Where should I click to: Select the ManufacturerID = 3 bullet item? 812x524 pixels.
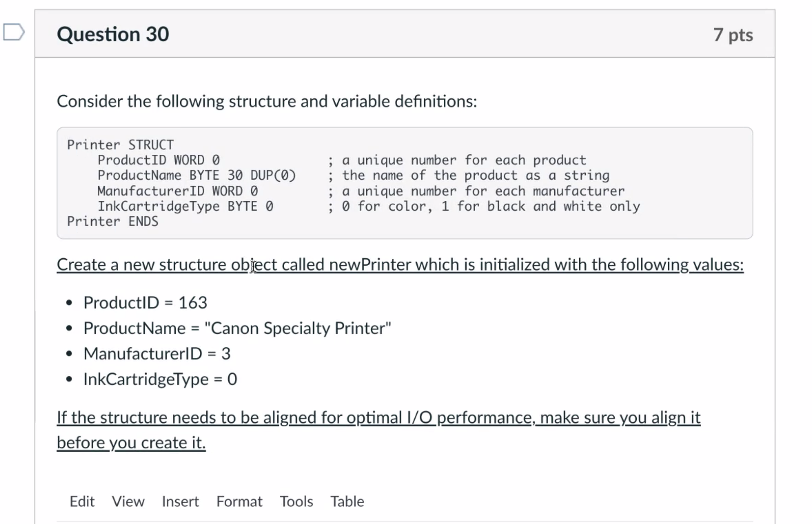(x=156, y=353)
